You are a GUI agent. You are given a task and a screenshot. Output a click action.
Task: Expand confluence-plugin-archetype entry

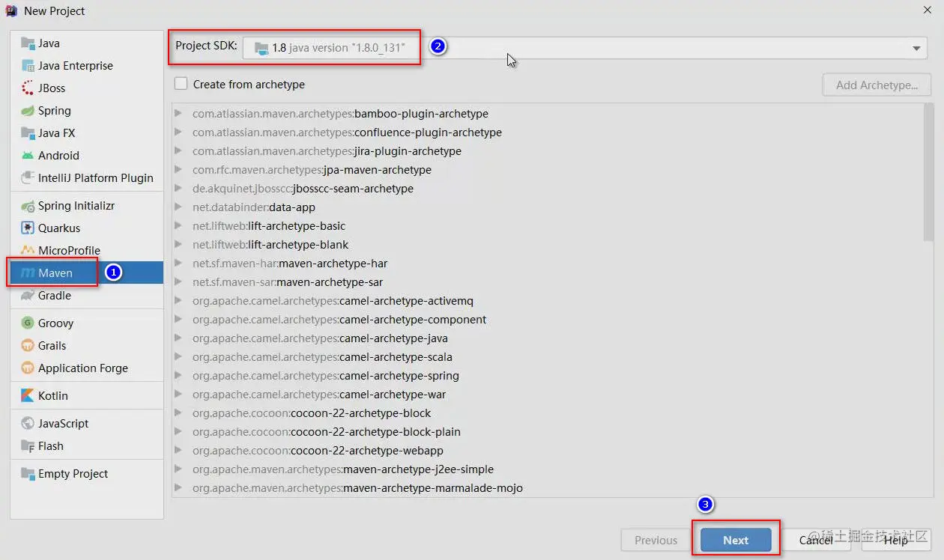coord(178,133)
